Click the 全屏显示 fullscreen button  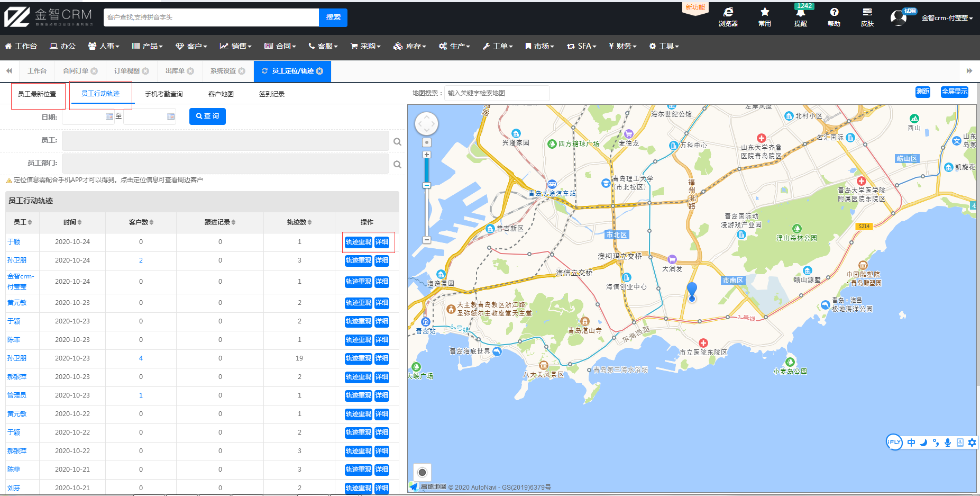pos(955,92)
